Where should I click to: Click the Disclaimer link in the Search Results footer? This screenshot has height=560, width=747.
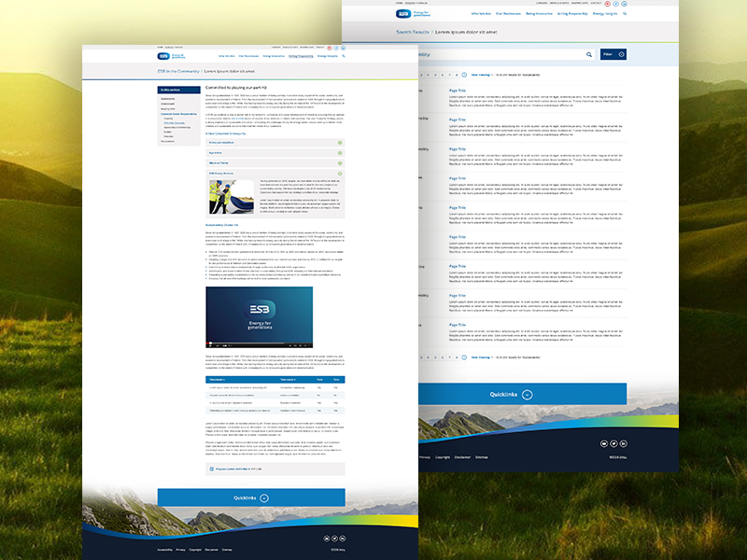(x=462, y=457)
